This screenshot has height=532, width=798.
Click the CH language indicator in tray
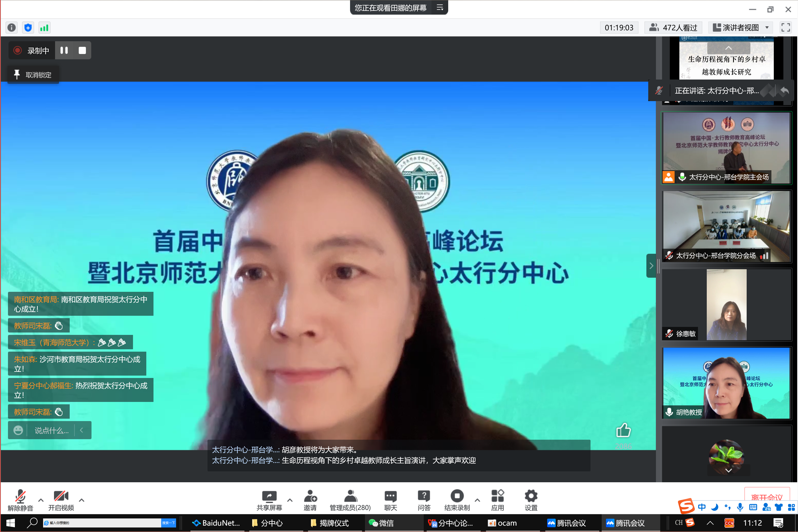[679, 523]
